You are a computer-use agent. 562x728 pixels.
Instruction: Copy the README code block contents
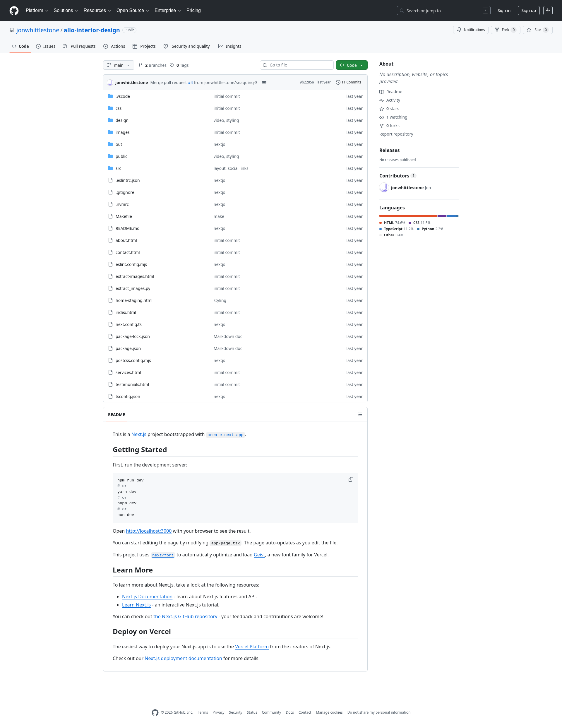pos(351,479)
